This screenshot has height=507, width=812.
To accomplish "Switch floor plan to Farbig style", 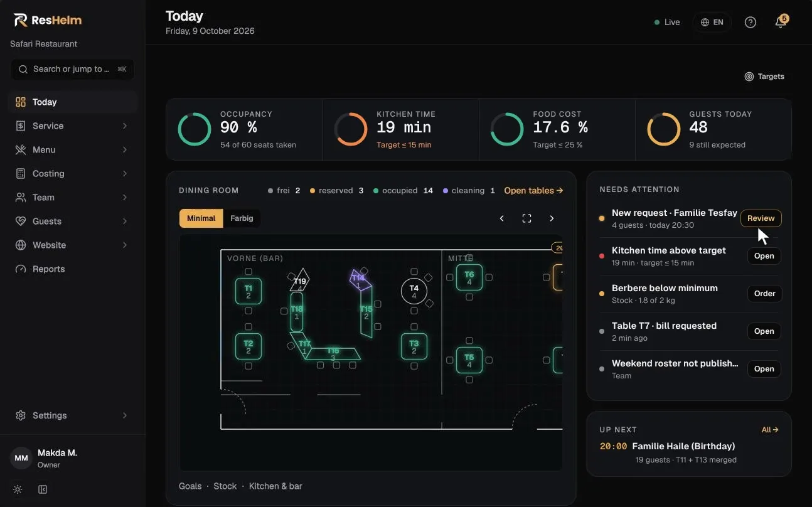I will pyautogui.click(x=242, y=218).
